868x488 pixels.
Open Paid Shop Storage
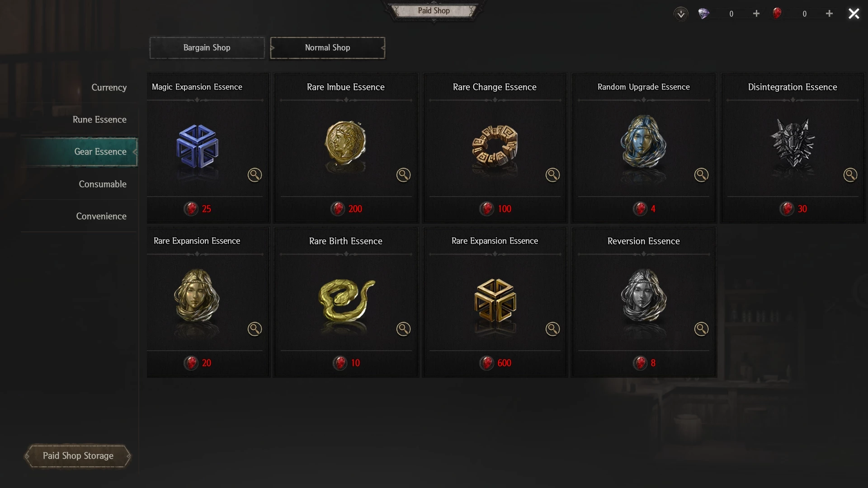pos(78,455)
